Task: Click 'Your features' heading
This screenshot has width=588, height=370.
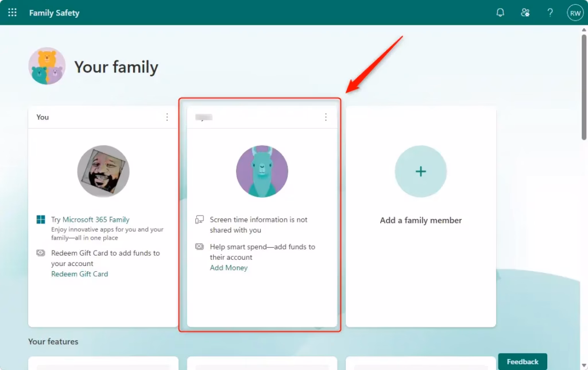Action: [x=53, y=341]
